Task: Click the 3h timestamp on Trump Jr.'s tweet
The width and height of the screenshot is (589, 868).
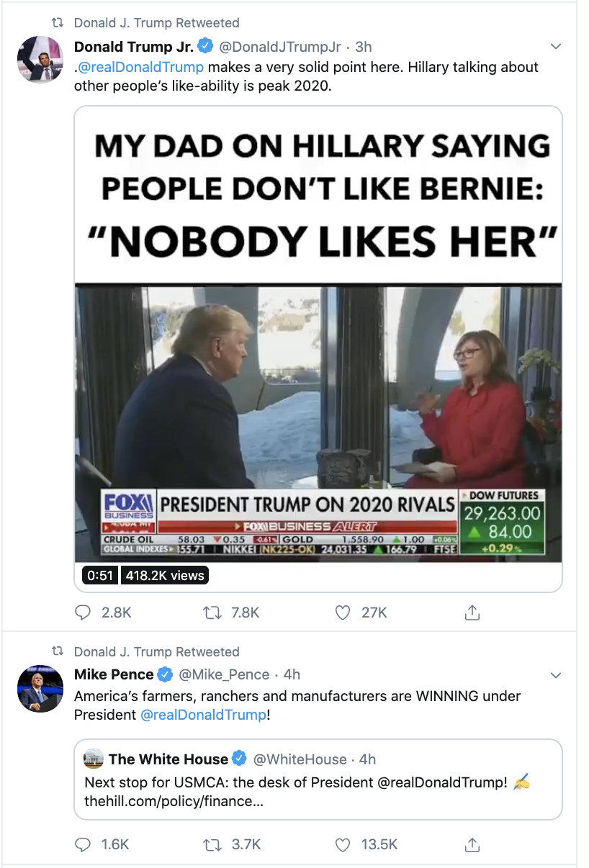Action: click(x=364, y=47)
